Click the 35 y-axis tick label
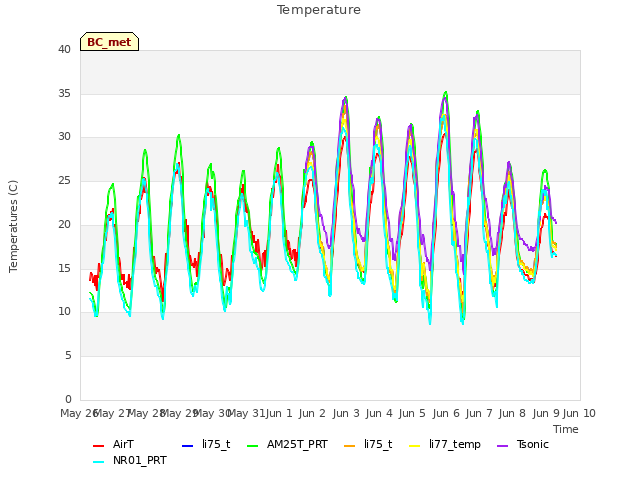The width and height of the screenshot is (640, 480). point(64,93)
